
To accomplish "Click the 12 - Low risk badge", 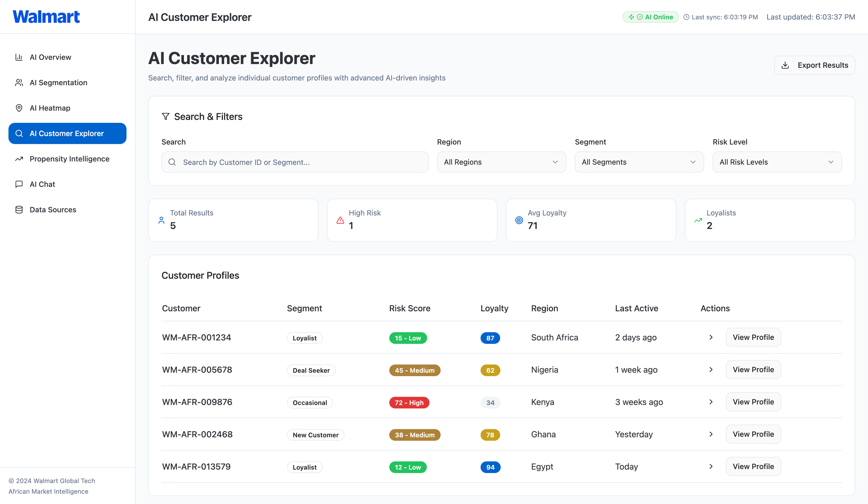I will (408, 467).
